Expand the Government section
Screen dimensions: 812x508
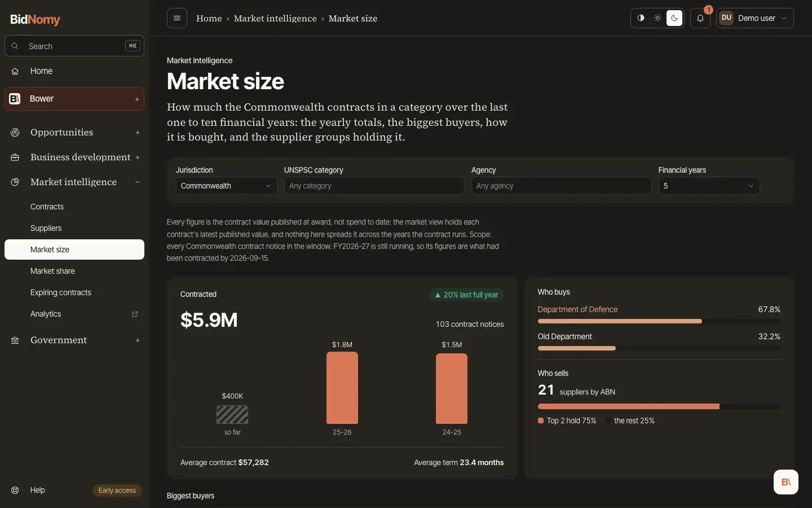point(74,340)
